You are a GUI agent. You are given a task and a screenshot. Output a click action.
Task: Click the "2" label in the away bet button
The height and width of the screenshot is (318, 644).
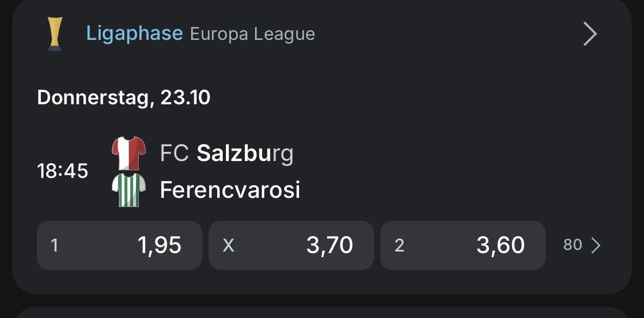pos(399,246)
